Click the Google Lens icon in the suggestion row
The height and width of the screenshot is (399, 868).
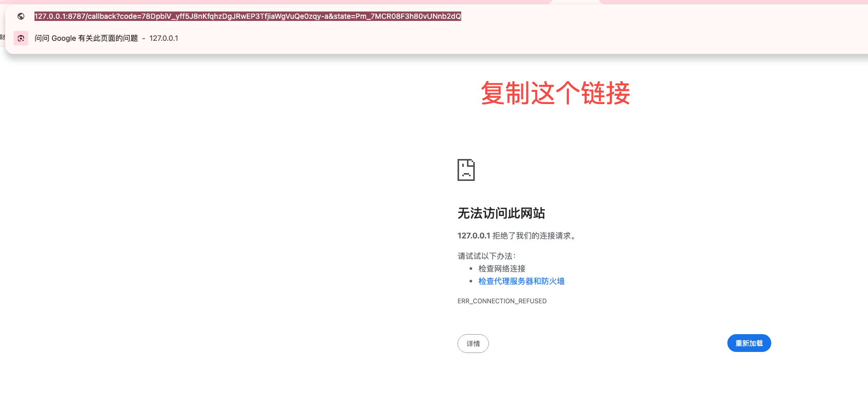coord(21,38)
